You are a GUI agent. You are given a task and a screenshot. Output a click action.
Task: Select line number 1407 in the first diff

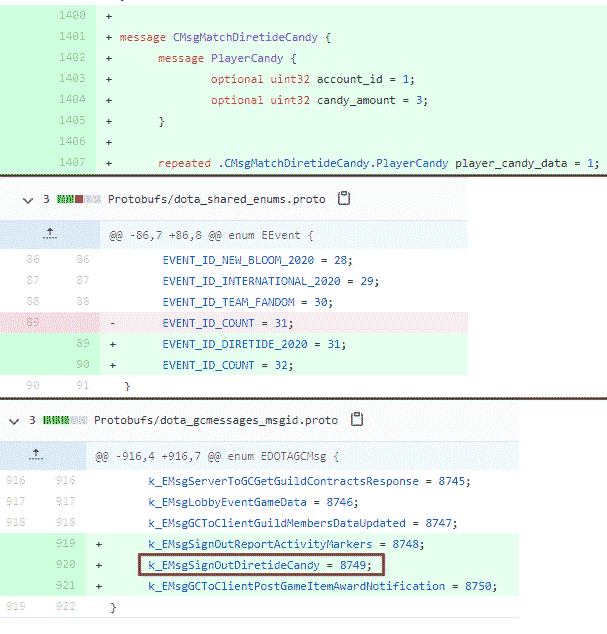(x=72, y=162)
